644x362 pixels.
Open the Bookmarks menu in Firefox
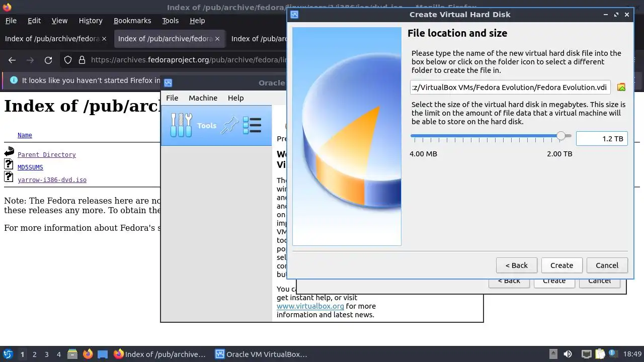click(132, 21)
